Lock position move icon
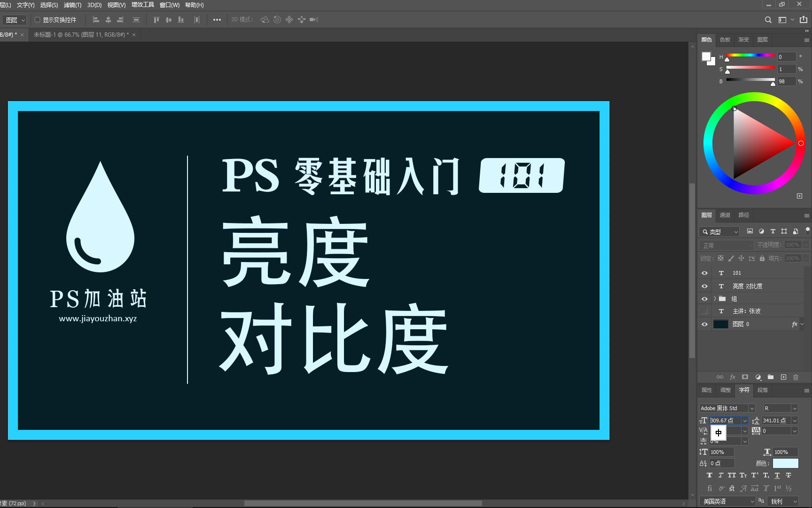The image size is (812, 508). [741, 258]
